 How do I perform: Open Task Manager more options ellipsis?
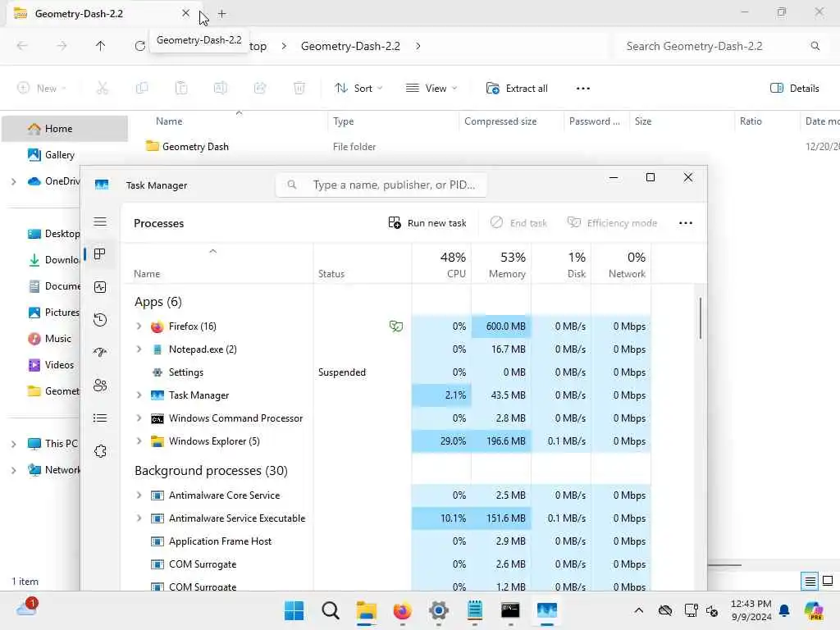[686, 223]
